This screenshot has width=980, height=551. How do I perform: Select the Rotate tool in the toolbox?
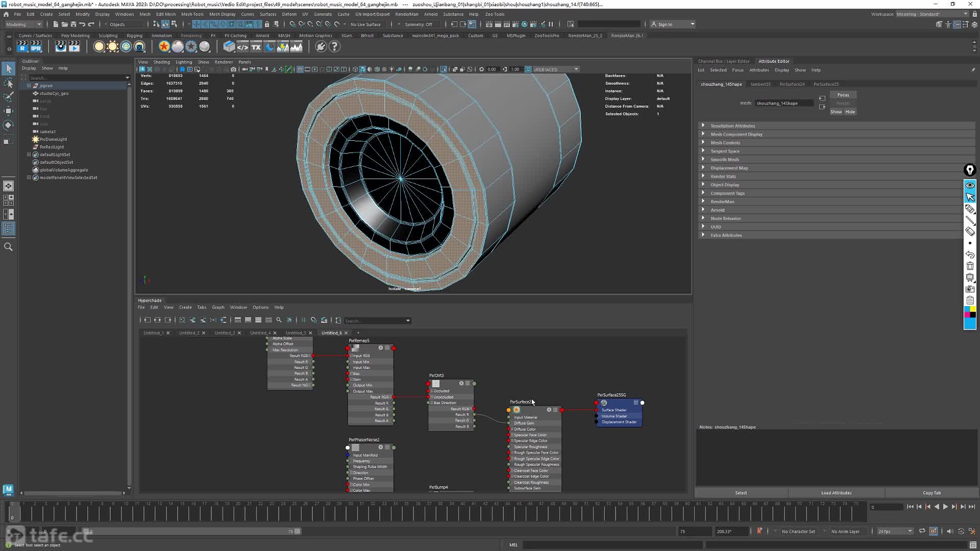[8, 125]
